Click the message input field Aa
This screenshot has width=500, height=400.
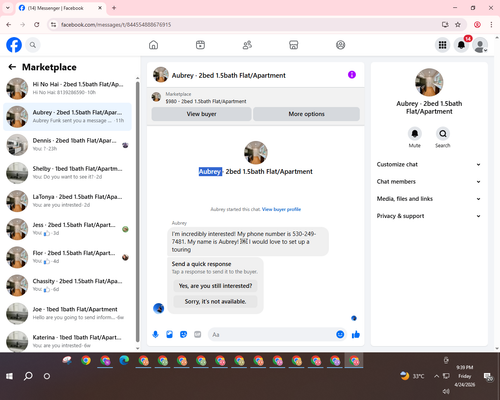click(272, 334)
